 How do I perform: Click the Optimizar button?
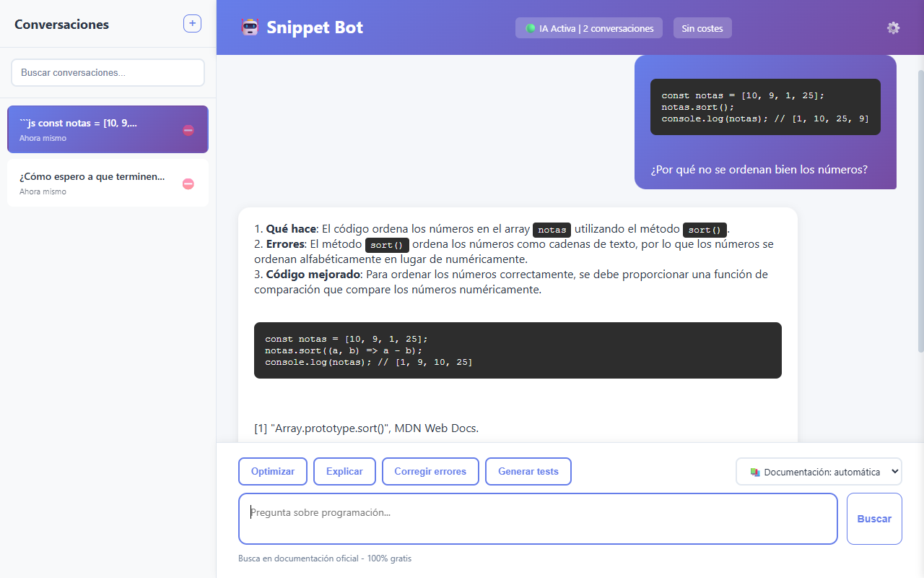[273, 471]
